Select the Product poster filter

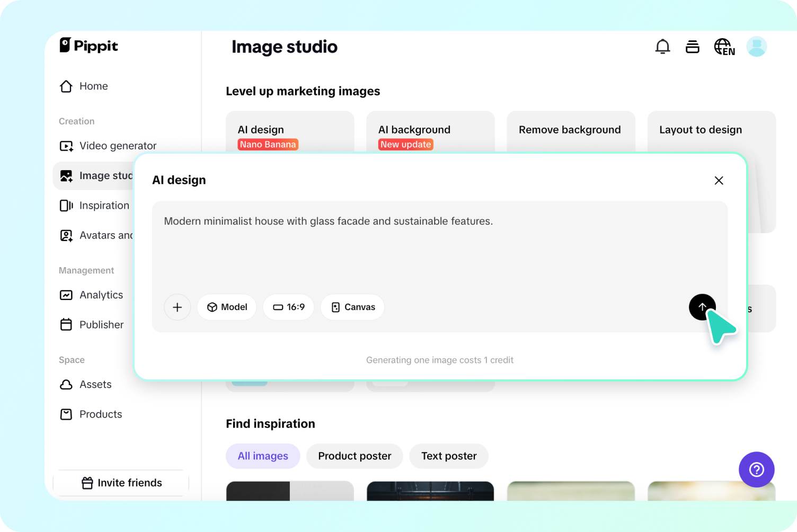pos(355,456)
